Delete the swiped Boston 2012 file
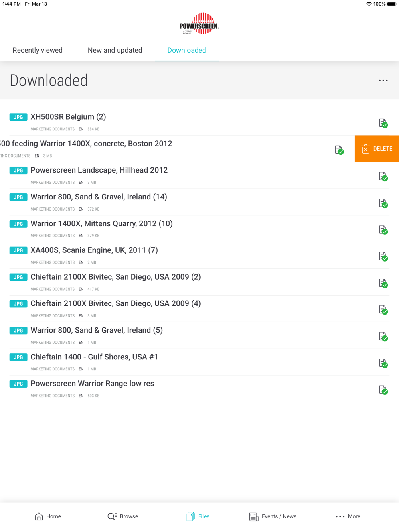 pos(377,149)
